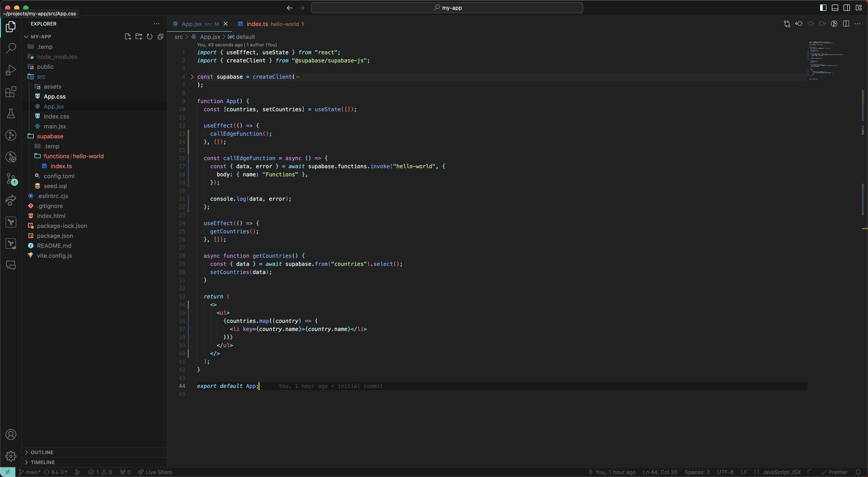Unfold the collapsed createClient code block
868x477 pixels.
tap(192, 77)
